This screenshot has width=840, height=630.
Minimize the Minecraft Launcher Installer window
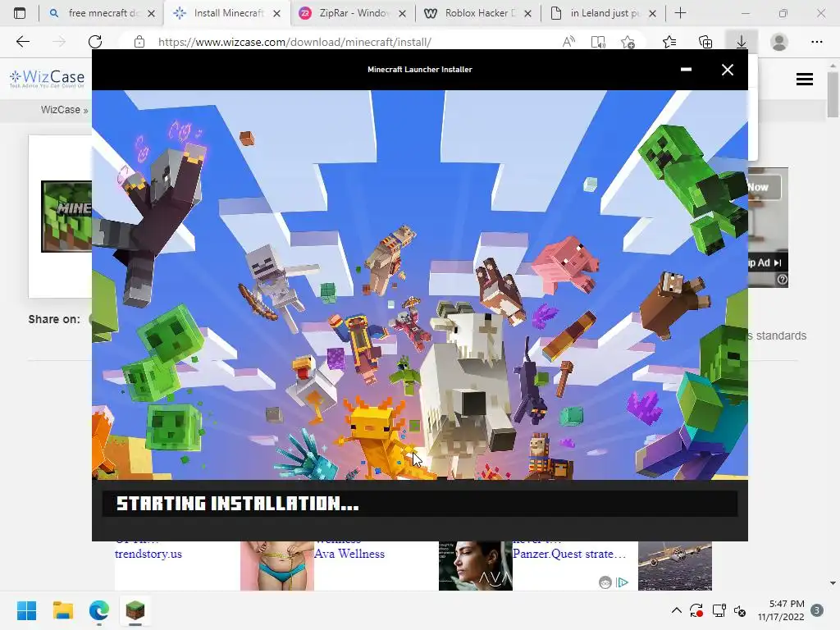[686, 70]
